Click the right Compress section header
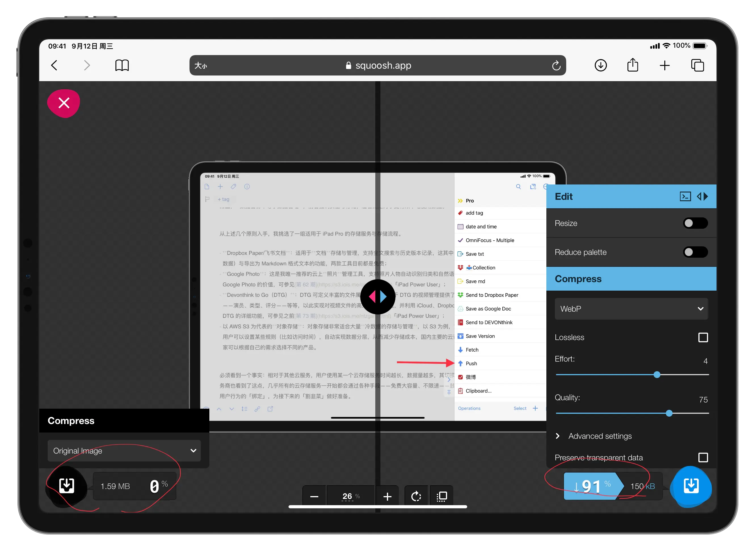Screen dimensions: 756x552 631,279
